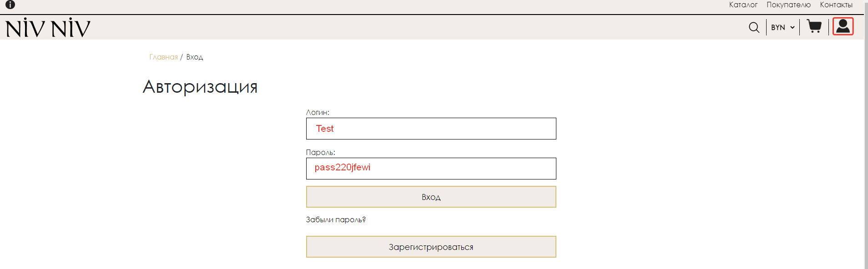Click the NIV NIV logo
This screenshot has width=868, height=269.
point(48,27)
